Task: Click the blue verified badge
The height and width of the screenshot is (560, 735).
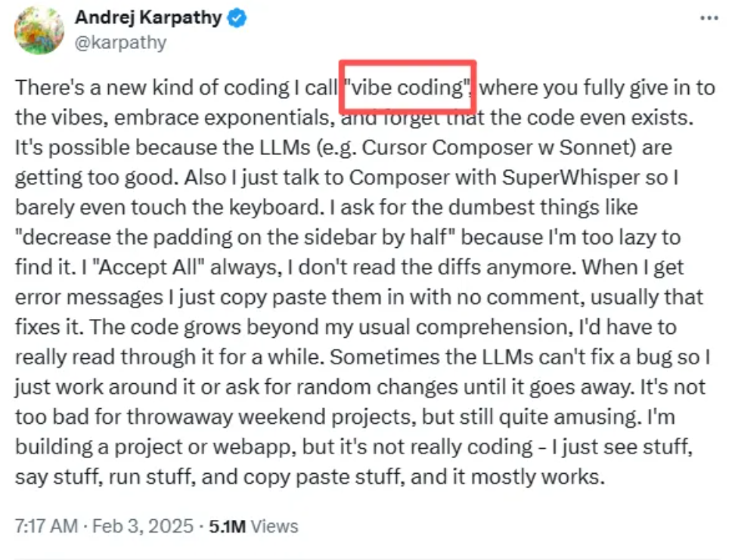Action: click(x=237, y=19)
